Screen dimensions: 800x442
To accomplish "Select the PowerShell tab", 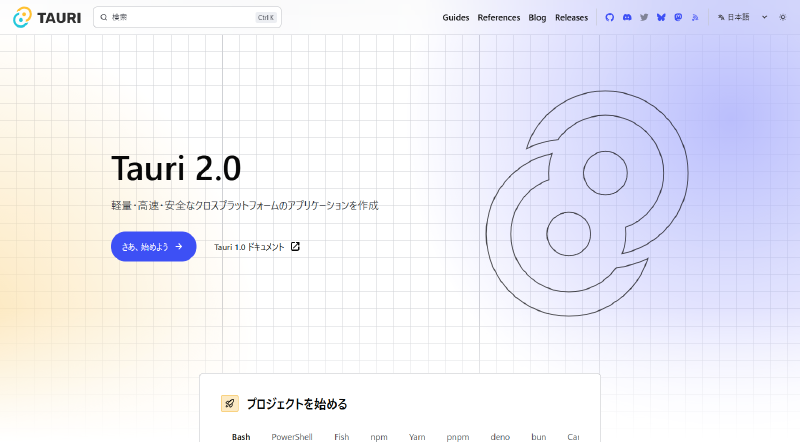I will point(292,437).
